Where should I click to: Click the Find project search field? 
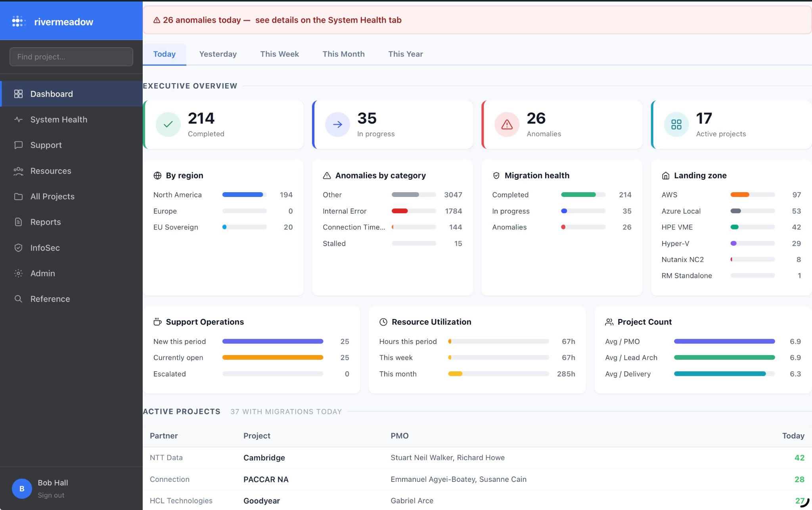(71, 57)
